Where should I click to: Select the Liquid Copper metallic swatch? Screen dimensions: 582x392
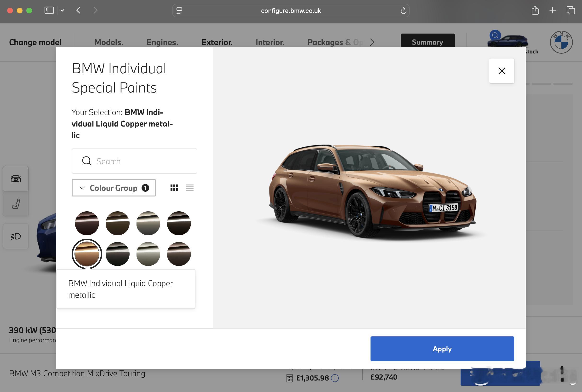[x=87, y=254]
